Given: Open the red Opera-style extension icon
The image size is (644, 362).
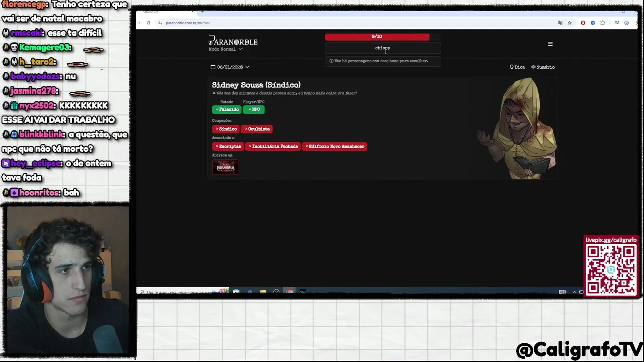Looking at the screenshot, I should coord(583,23).
